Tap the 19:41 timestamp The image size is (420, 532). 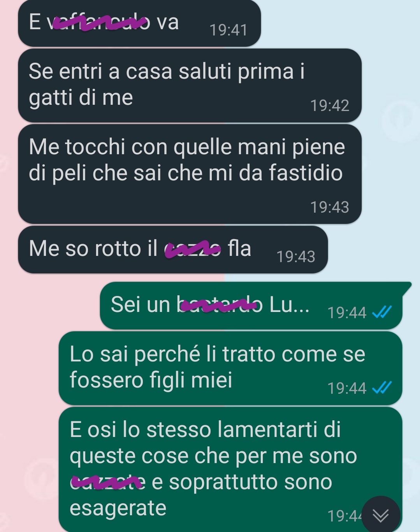coord(228,30)
